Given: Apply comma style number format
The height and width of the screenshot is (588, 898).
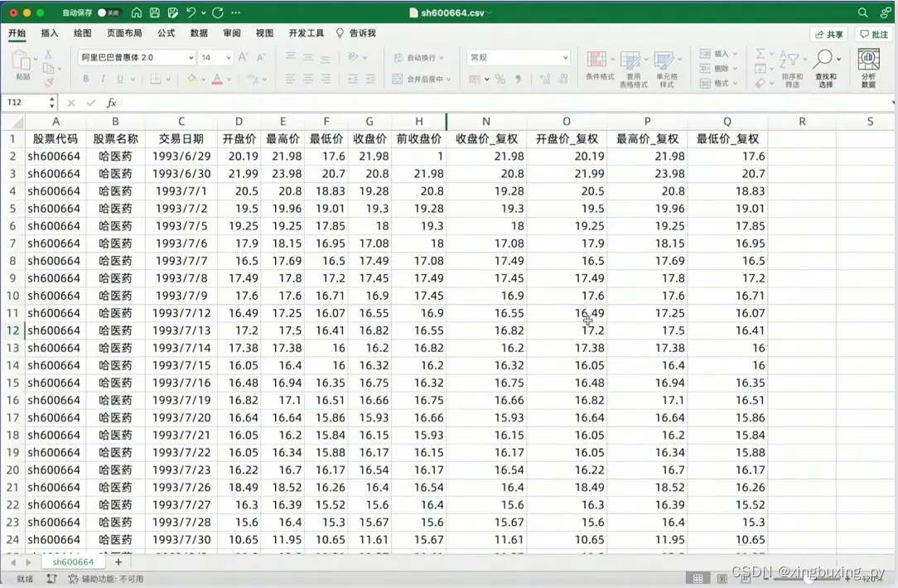Looking at the screenshot, I should click(518, 79).
